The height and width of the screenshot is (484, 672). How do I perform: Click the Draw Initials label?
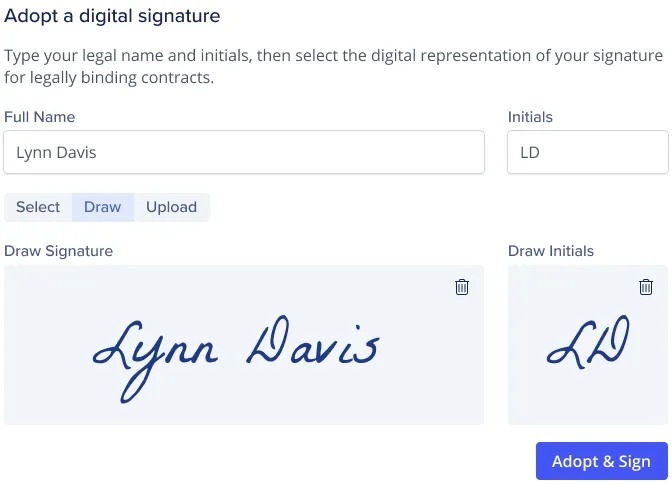point(551,251)
